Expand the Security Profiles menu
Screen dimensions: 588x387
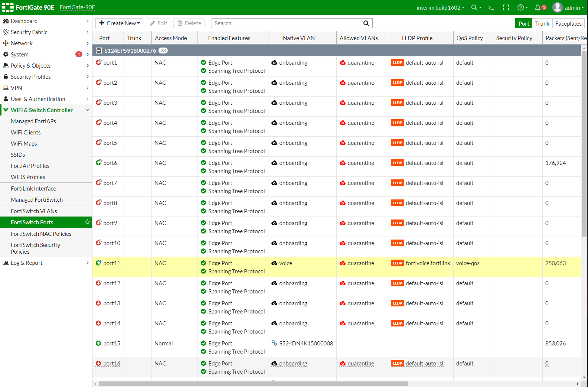(46, 77)
